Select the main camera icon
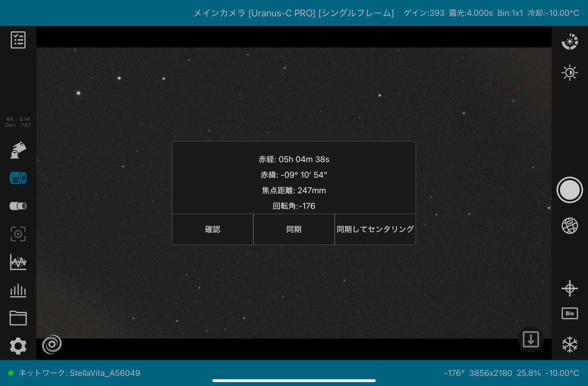Viewport: 588px width, 386px height. [x=18, y=178]
